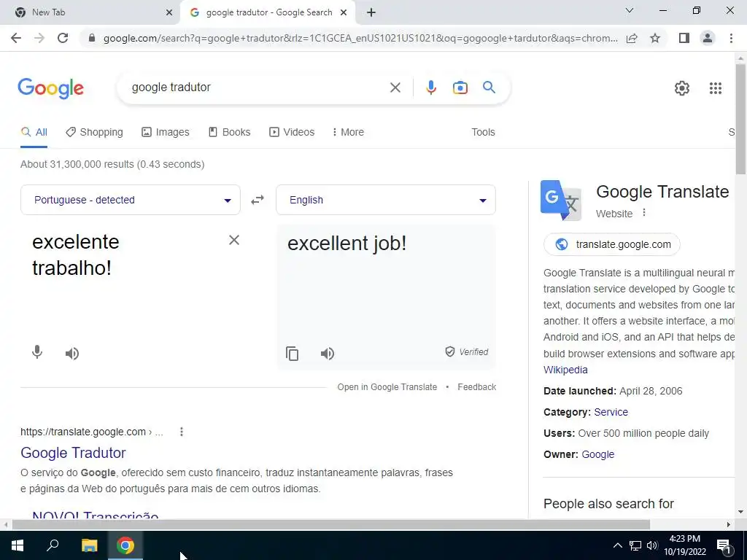This screenshot has width=747, height=560.
Task: Open the More search filters menu
Action: point(348,133)
